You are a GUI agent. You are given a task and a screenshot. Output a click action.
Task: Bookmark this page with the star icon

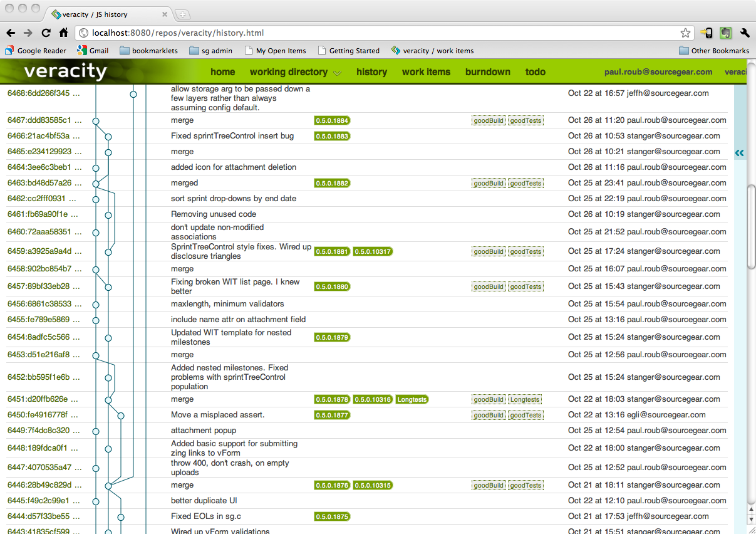[686, 33]
